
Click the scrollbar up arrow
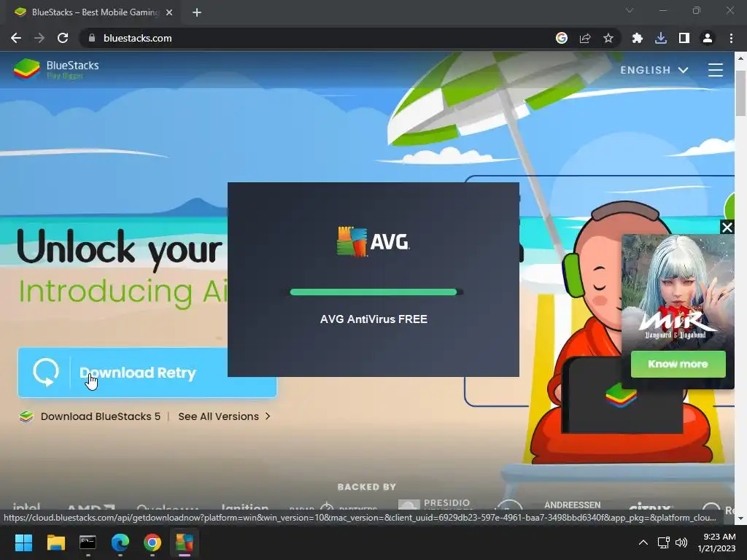(741, 58)
